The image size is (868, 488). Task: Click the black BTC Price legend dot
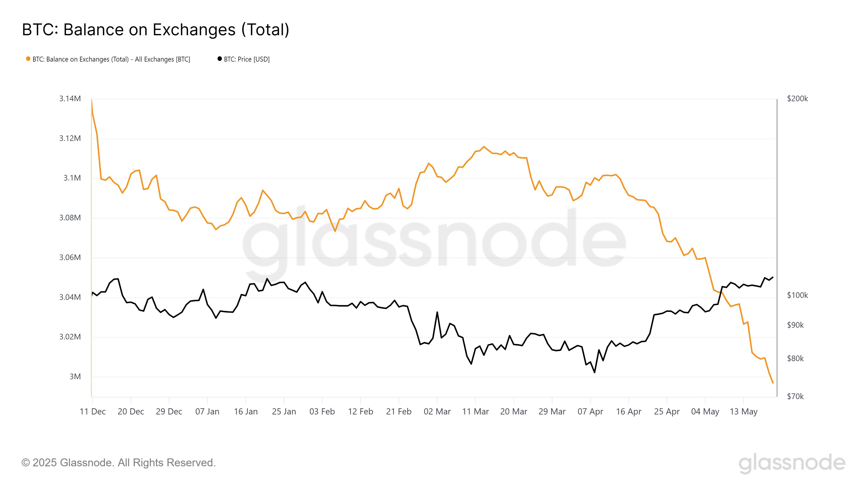pos(220,59)
